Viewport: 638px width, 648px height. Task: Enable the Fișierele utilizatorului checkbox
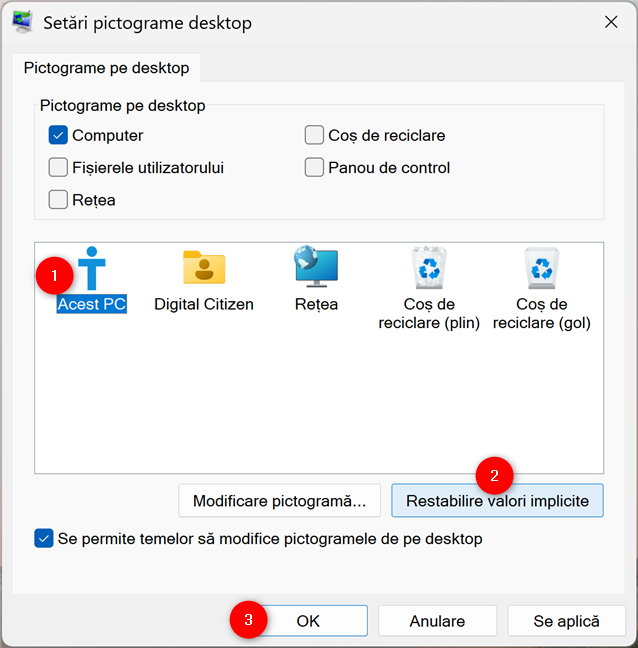click(x=58, y=167)
